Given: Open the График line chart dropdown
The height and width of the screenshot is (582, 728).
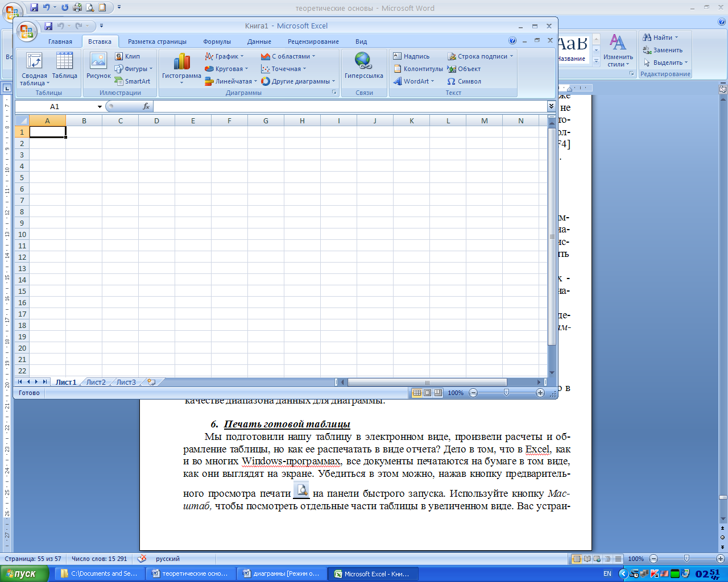Looking at the screenshot, I should (x=224, y=56).
